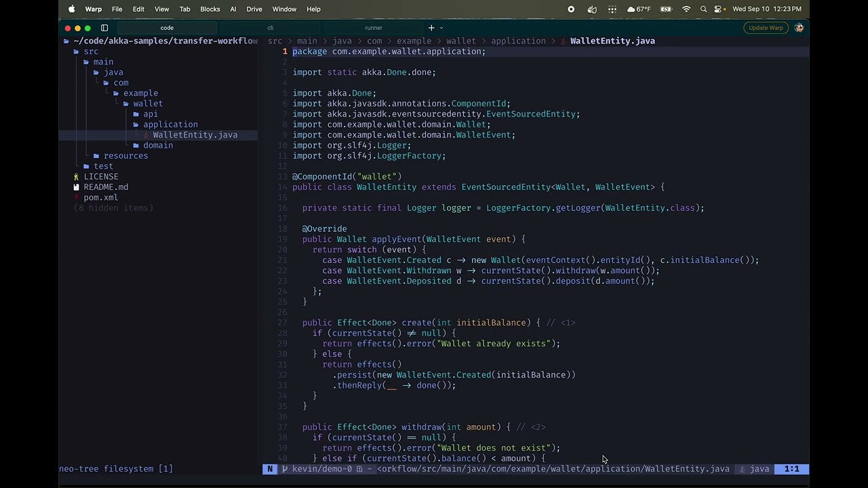Click the screen recording stop icon

click(x=571, y=9)
